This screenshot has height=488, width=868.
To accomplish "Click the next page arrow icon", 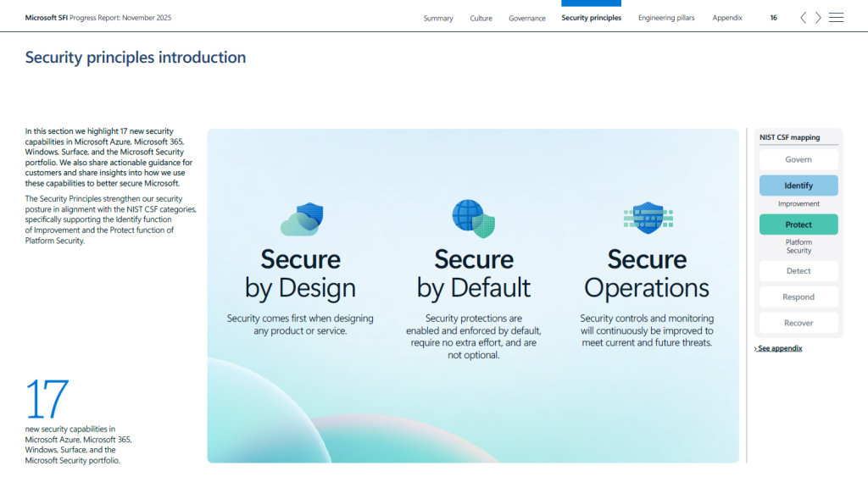I will 818,18.
